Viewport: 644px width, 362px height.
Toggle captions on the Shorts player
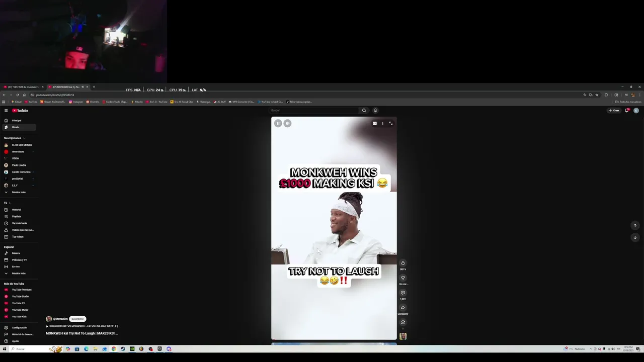(374, 123)
